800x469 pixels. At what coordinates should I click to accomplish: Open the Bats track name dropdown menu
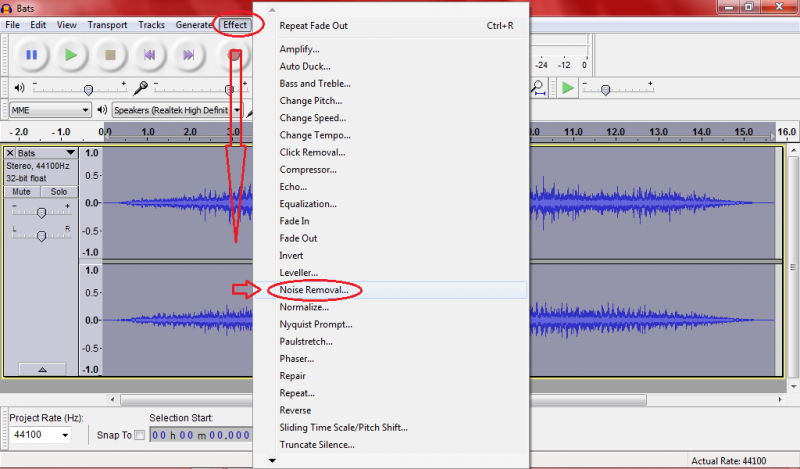tap(70, 153)
